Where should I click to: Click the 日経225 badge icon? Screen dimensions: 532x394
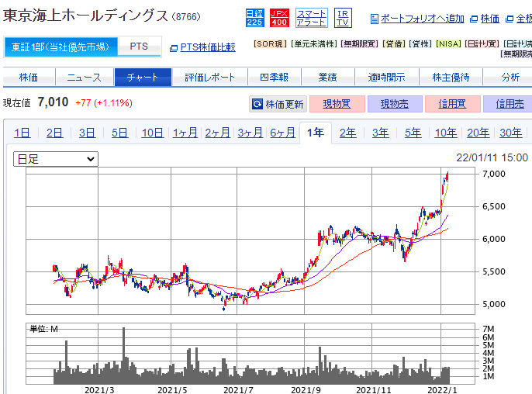click(x=254, y=18)
